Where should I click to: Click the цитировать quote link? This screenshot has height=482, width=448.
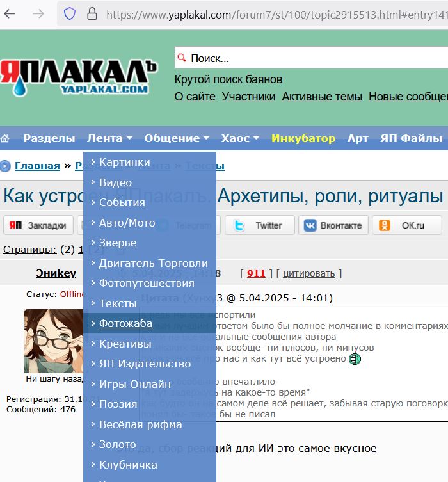[x=309, y=273]
